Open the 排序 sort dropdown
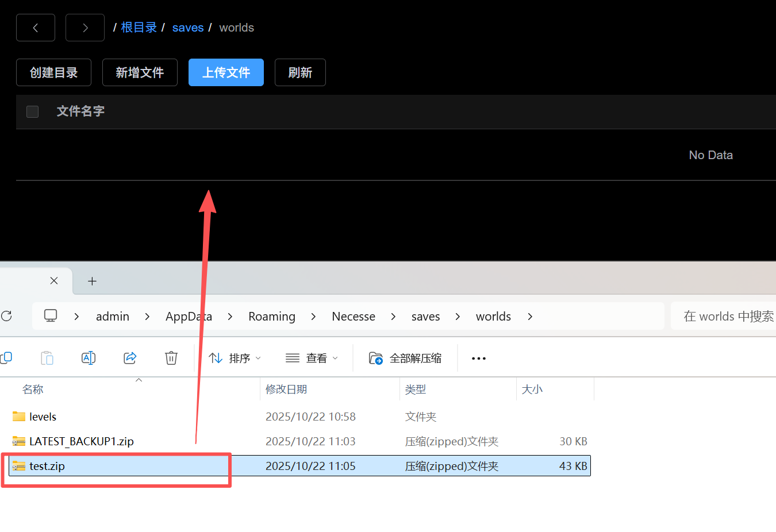 [x=235, y=358]
